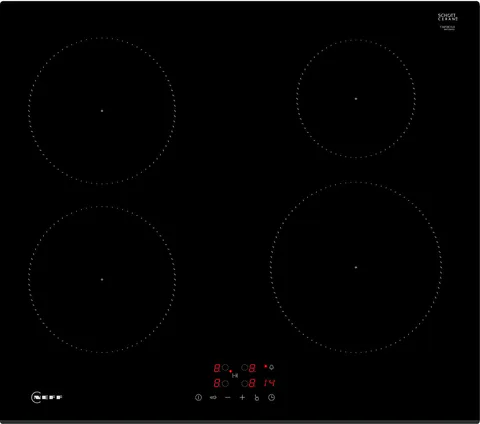Tap the pan-shaped boost icon
Screen dimensions: 480x424
pos(257,398)
